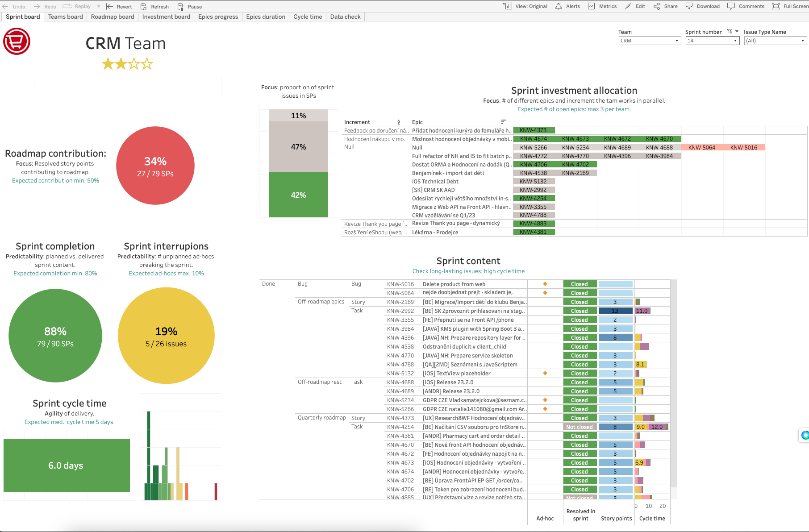Click the ad-hoc diamond for KNW-5132
809x532 pixels.
click(x=545, y=373)
